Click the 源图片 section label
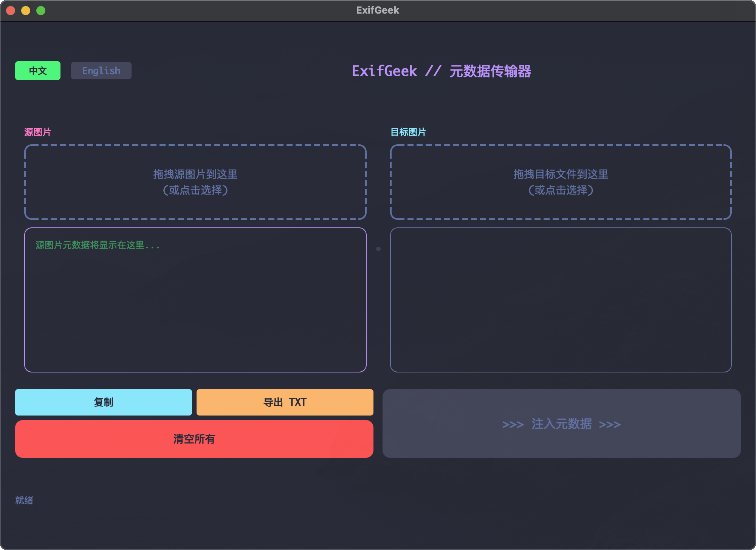756x550 pixels. click(x=38, y=132)
